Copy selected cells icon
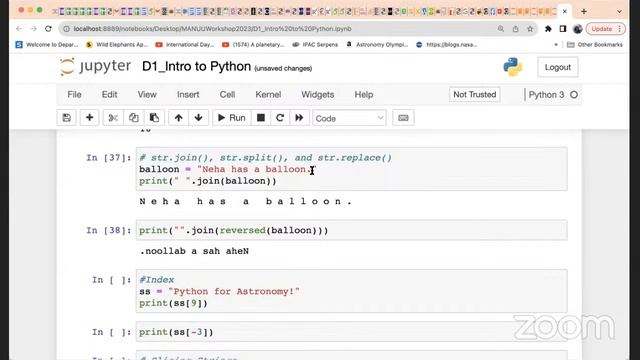Image resolution: width=640 pixels, height=360 pixels. coord(133,118)
